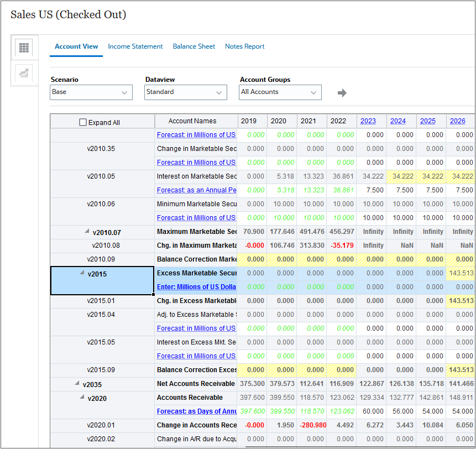Check the Expand All checkbox

[x=82, y=121]
